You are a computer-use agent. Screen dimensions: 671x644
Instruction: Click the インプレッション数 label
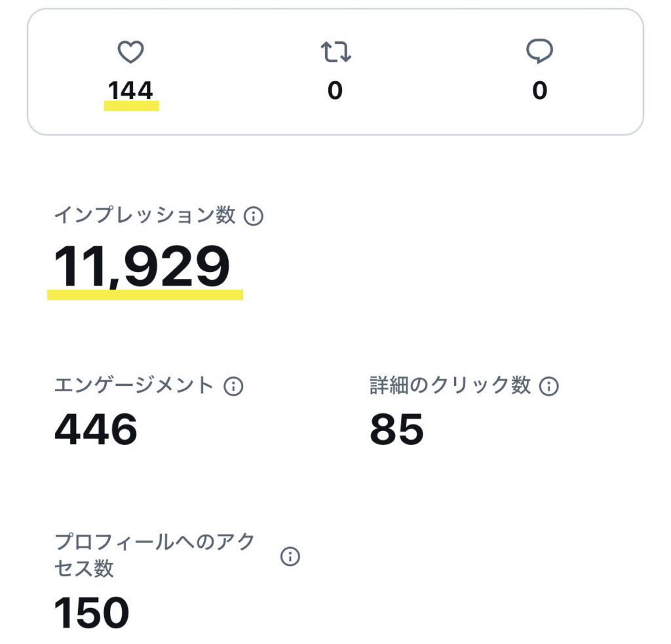(144, 216)
